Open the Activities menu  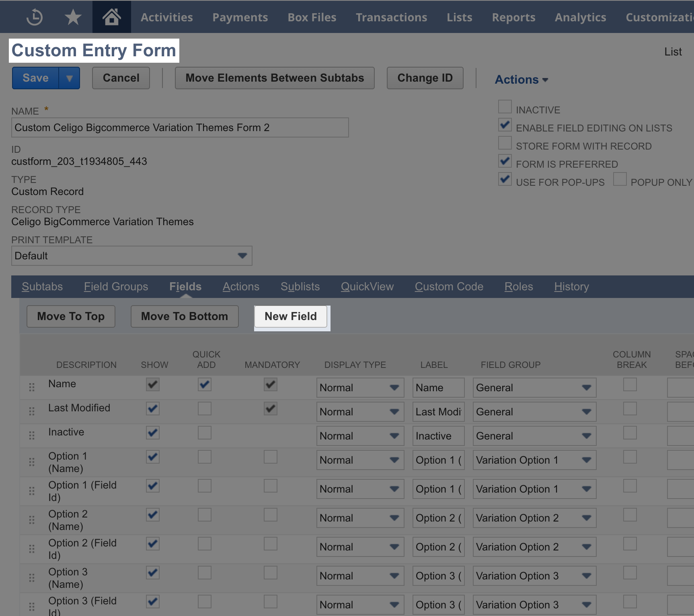[167, 17]
